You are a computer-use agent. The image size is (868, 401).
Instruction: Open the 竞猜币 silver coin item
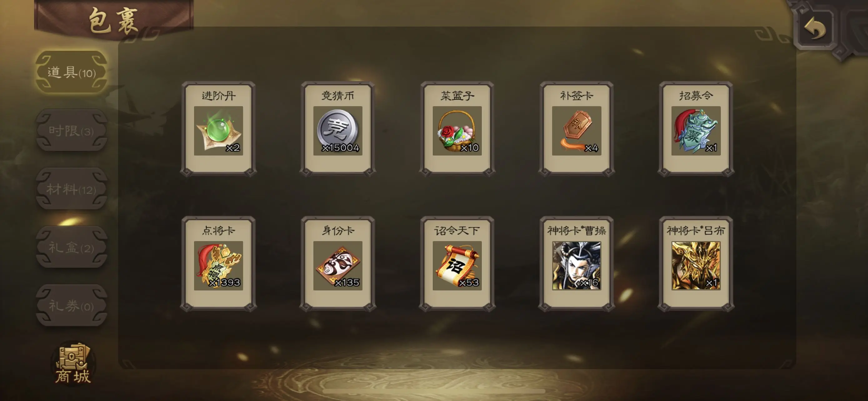click(338, 131)
